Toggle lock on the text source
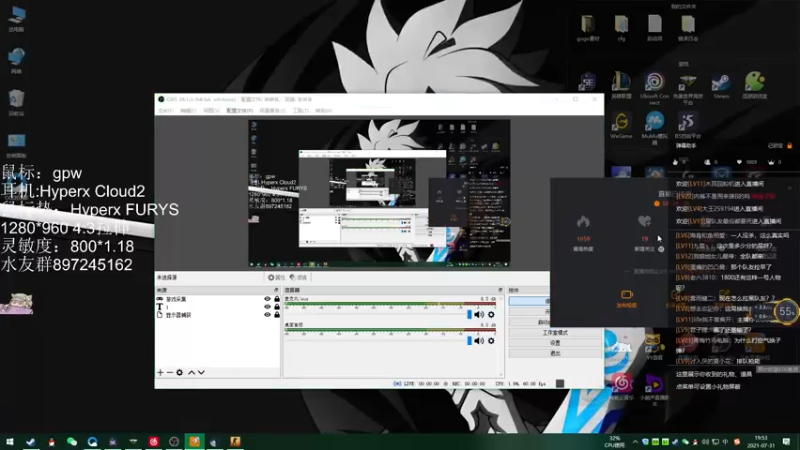800x450 pixels. [277, 307]
